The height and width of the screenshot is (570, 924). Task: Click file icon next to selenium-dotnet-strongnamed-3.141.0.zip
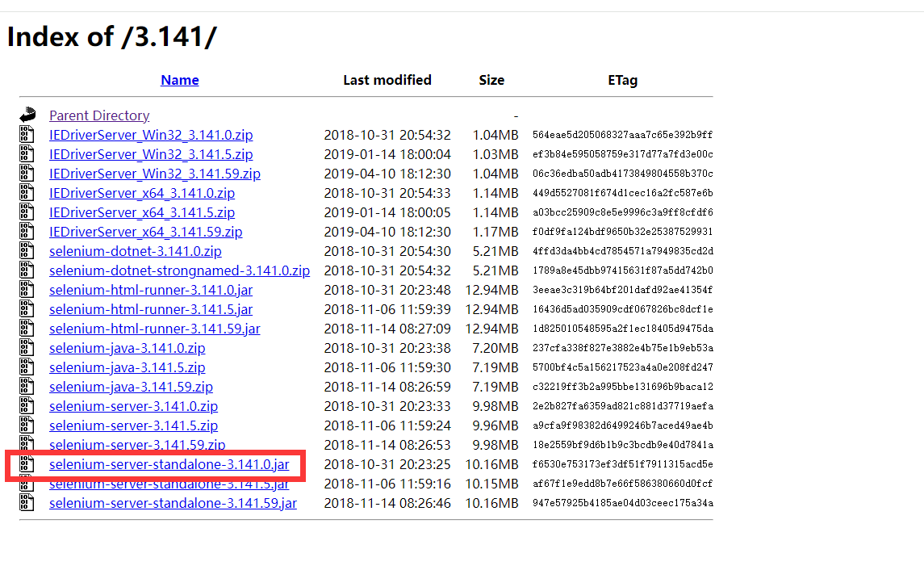[27, 270]
